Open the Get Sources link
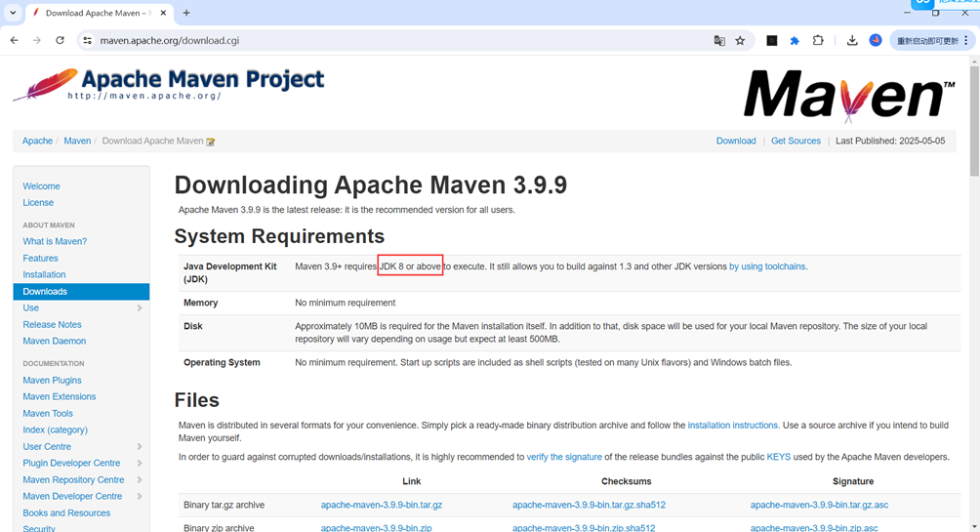Screen dimensions: 980x532 796,142
